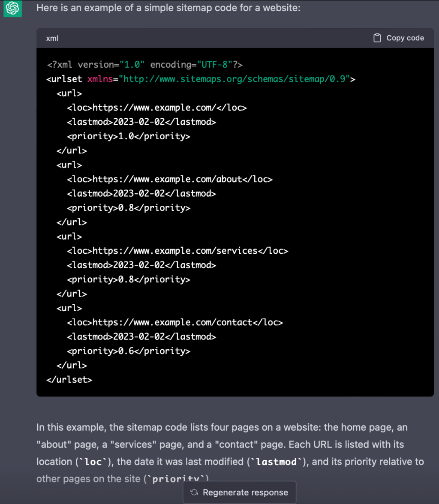This screenshot has height=504, width=439.
Task: Click the example.com/contact URL in the code
Action: click(173, 322)
